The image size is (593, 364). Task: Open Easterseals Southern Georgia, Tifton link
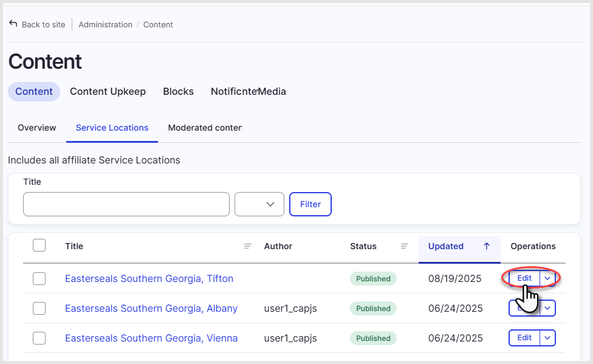[149, 278]
